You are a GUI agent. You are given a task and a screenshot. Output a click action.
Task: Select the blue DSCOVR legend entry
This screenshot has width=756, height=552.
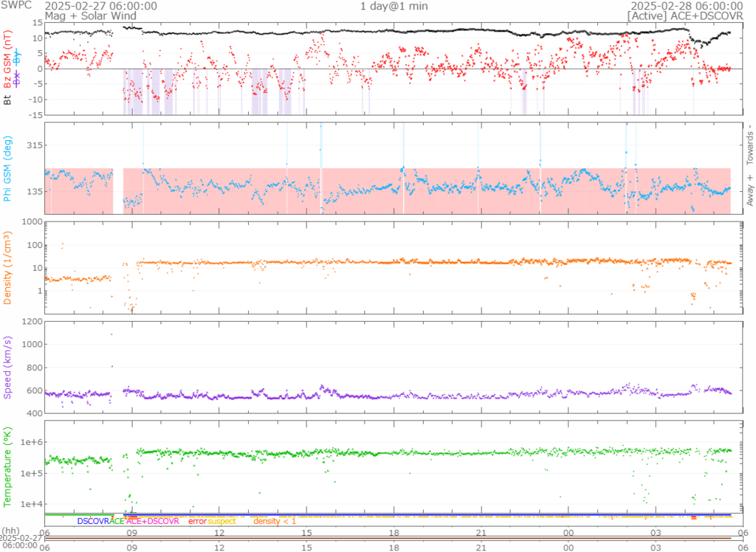click(x=93, y=521)
